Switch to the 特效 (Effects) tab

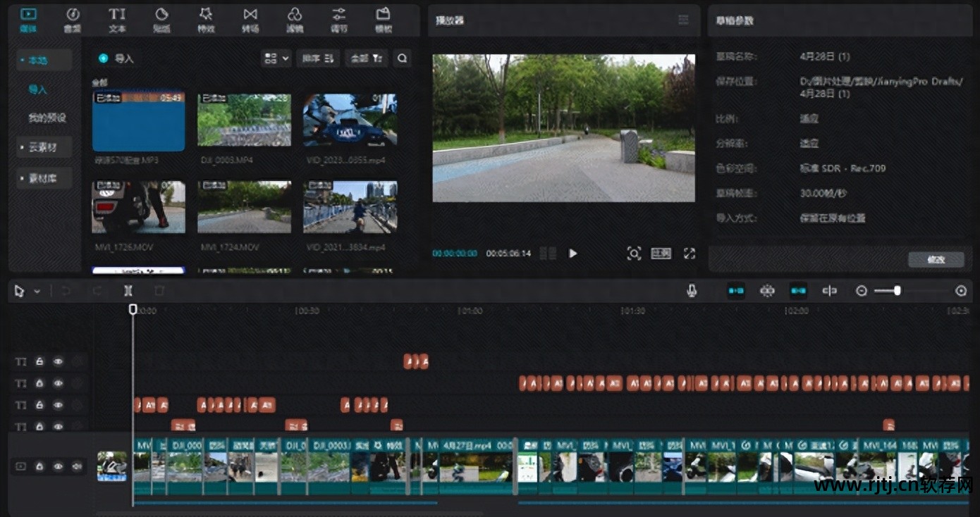[x=206, y=19]
